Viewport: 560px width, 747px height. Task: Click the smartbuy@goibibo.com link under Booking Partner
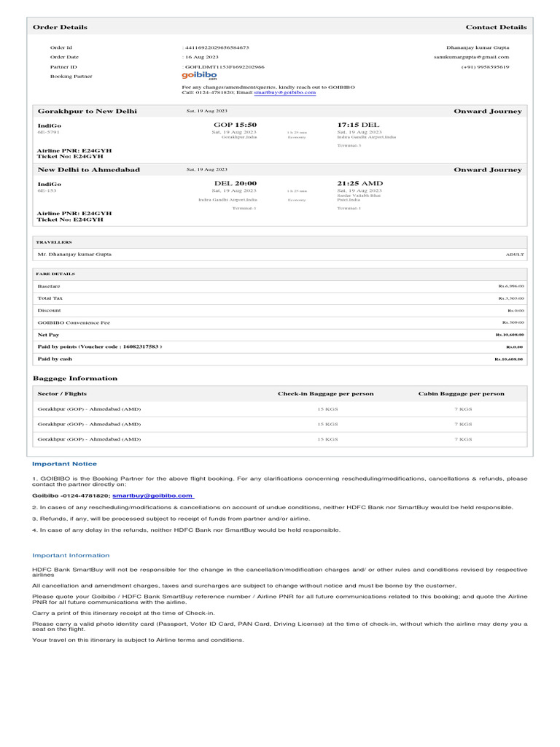click(x=285, y=93)
